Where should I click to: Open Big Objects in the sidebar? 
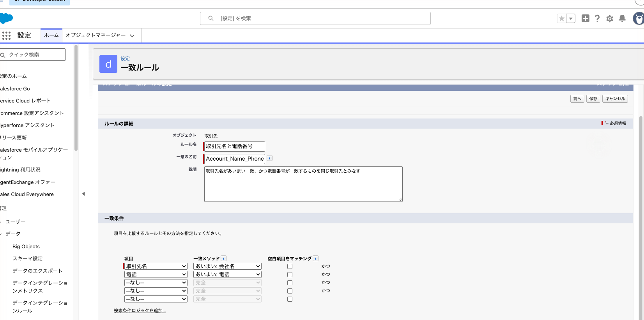26,246
